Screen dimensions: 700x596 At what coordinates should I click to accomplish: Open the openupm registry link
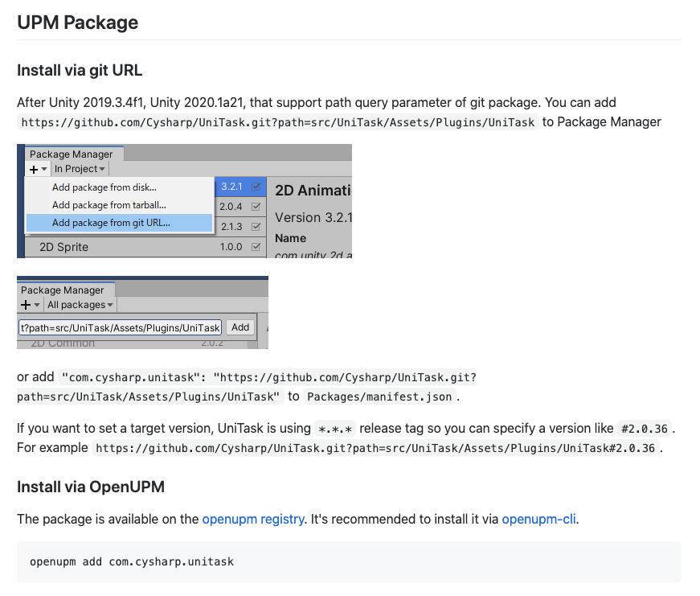tap(252, 519)
